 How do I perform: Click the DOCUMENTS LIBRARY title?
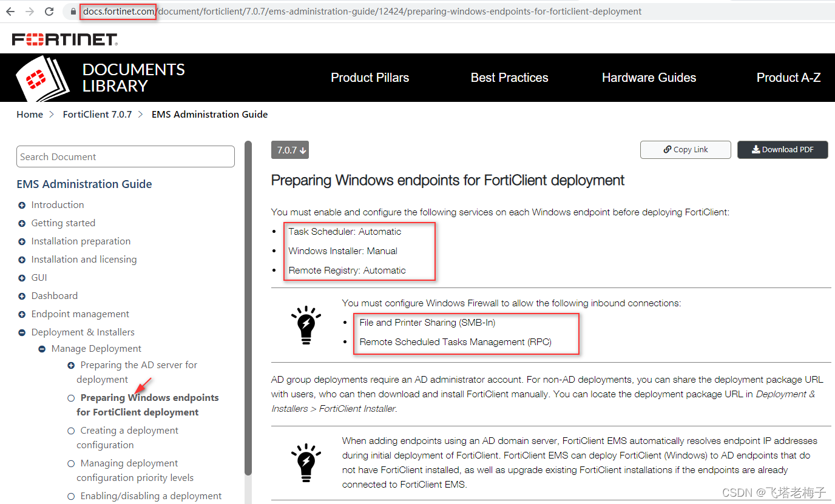tap(134, 78)
